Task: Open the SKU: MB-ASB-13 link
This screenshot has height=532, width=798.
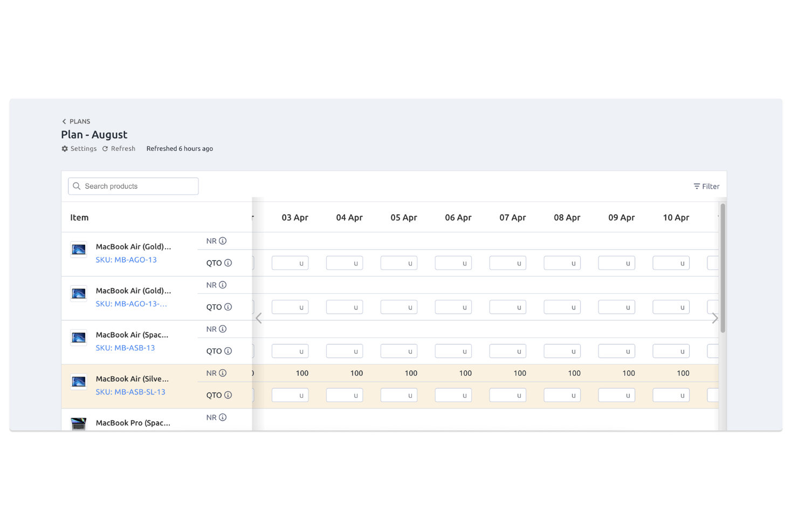Action: point(125,348)
